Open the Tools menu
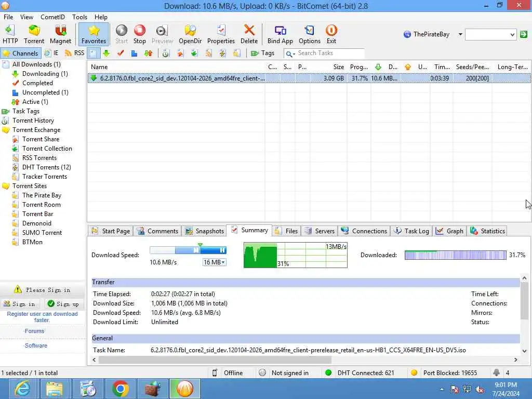This screenshot has height=399, width=532. [79, 17]
